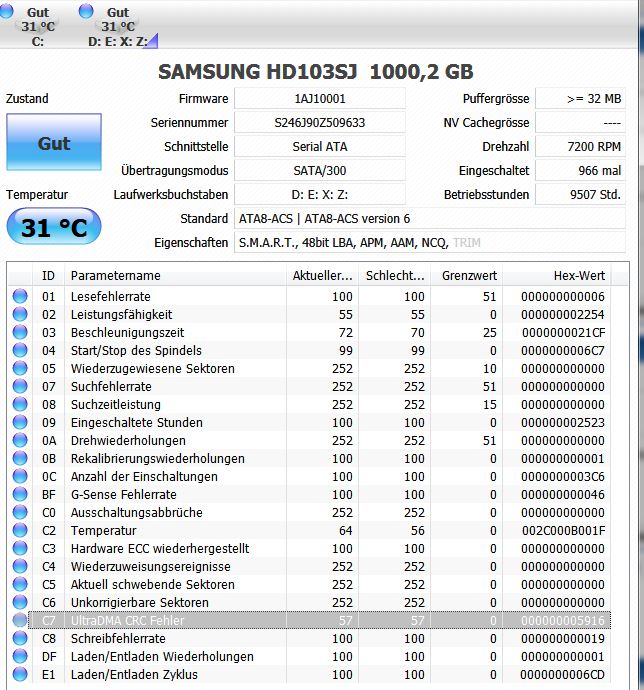Click the status icon for Rekalibrierungswiederholungen
Viewport: 644px width, 690px height.
tap(20, 459)
